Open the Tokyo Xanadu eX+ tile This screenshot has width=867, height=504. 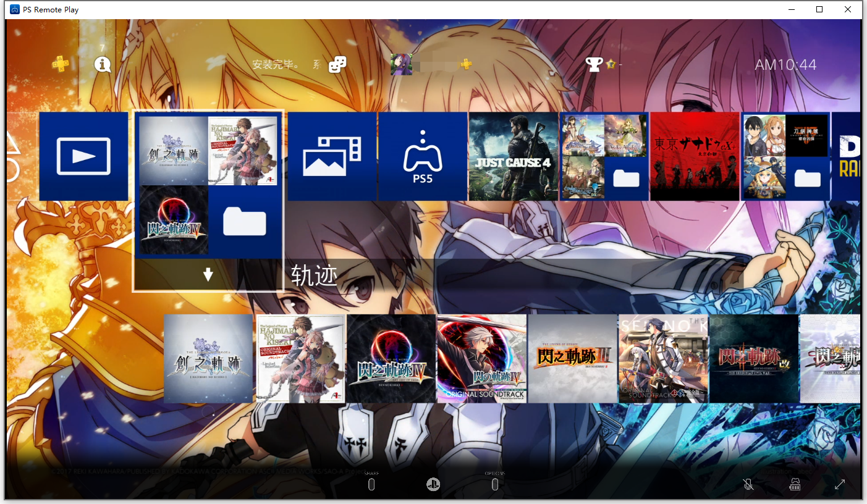[x=695, y=156]
